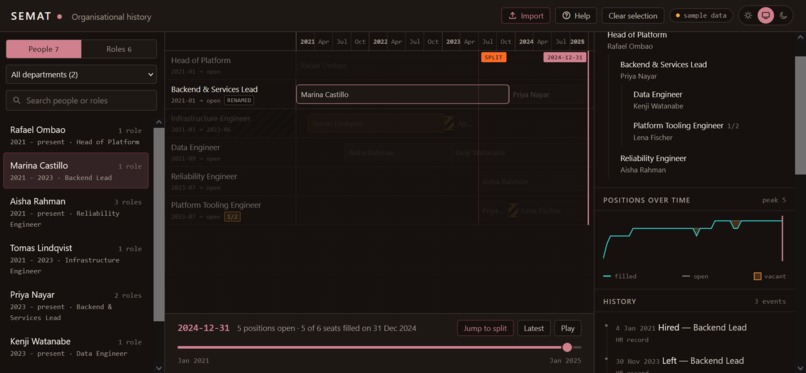806x373 pixels.
Task: Click the RENAMED badge
Action: 239,101
